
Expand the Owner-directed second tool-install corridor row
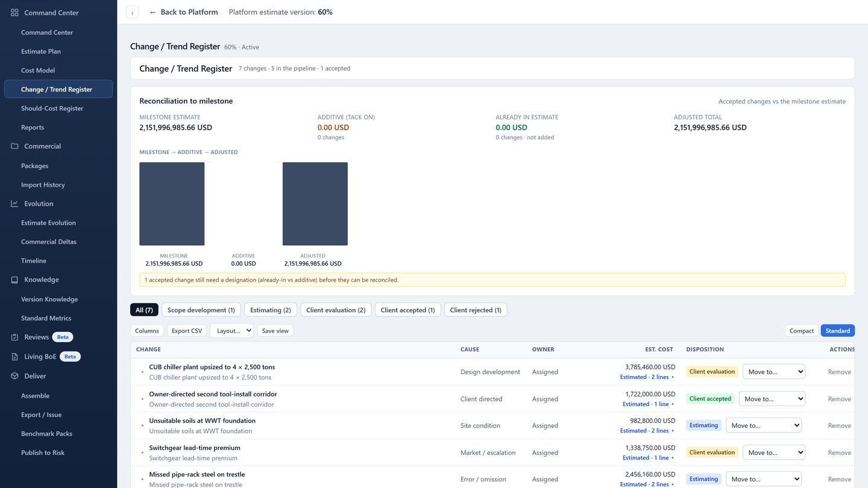click(143, 399)
